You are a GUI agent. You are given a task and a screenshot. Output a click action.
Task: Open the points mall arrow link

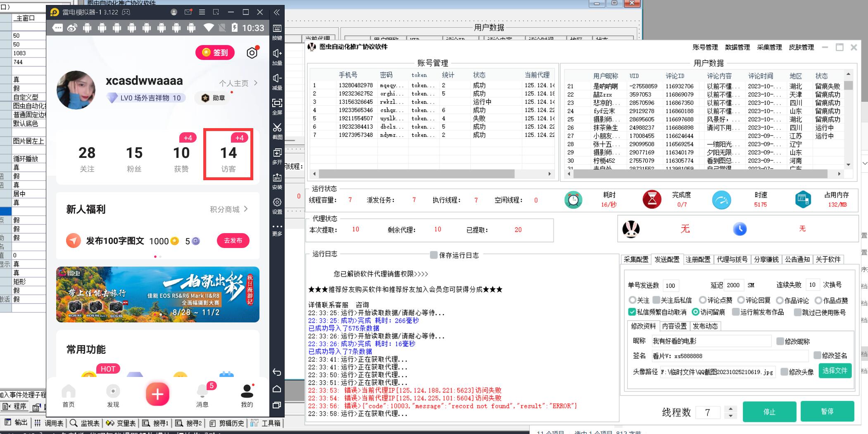click(245, 209)
